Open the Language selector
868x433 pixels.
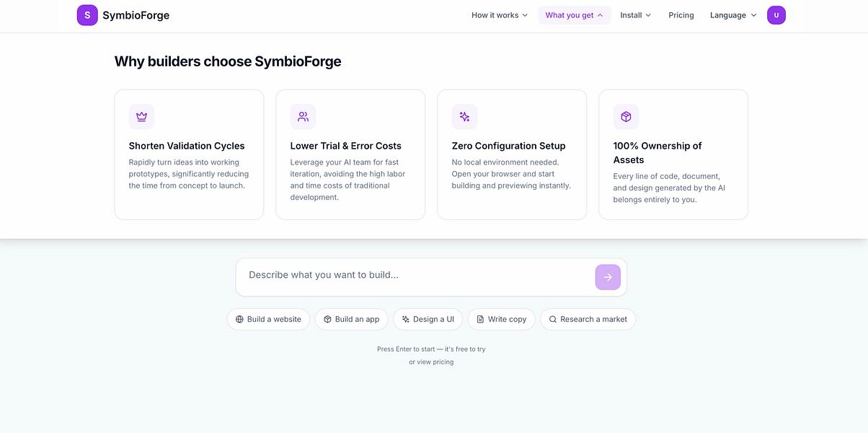pyautogui.click(x=733, y=15)
